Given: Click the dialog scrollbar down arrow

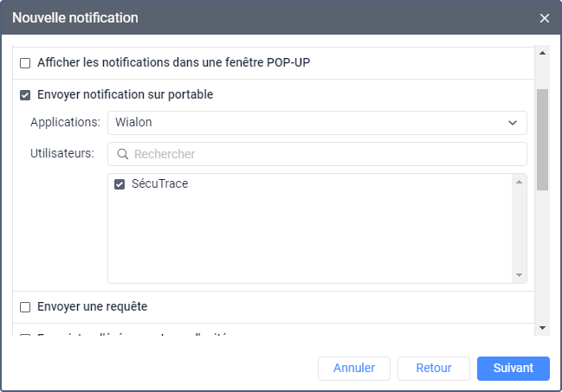Looking at the screenshot, I should (x=542, y=328).
